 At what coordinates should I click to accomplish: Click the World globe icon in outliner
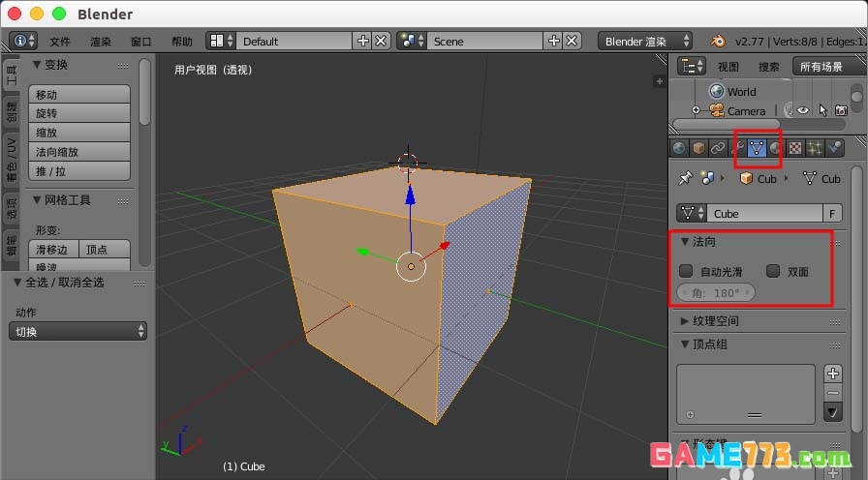coord(717,91)
